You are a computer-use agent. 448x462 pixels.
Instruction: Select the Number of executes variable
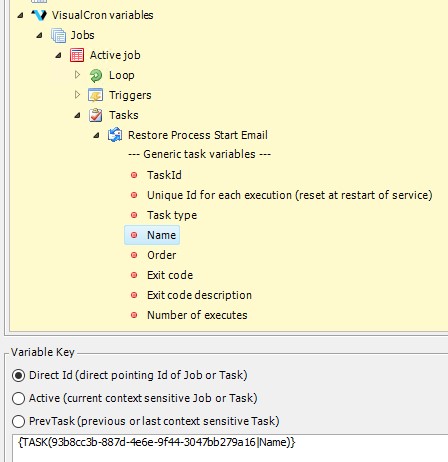[x=197, y=315]
